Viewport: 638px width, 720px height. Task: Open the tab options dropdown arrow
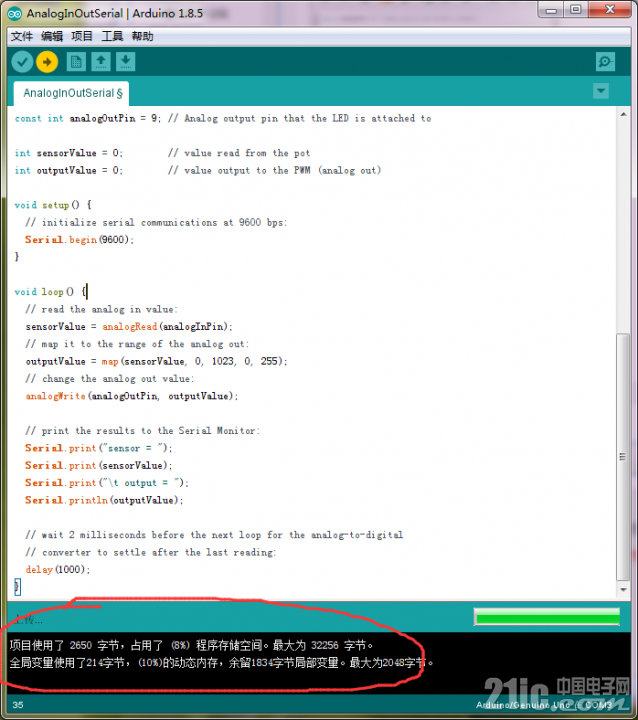click(601, 91)
